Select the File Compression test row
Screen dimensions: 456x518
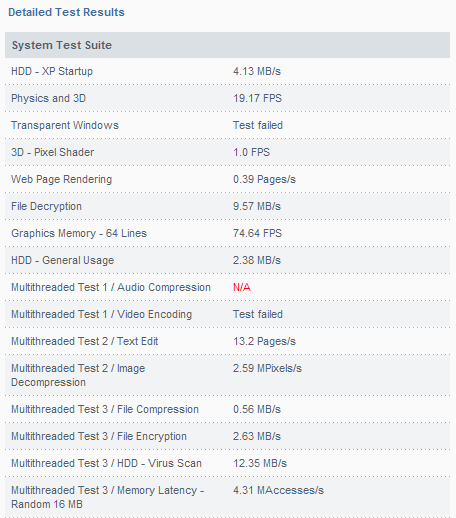227,409
